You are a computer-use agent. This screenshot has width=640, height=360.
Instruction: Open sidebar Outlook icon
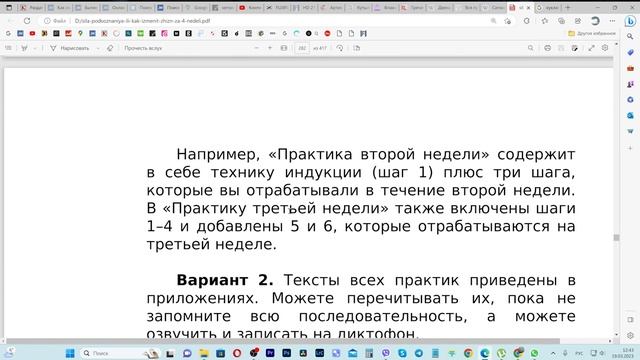click(630, 116)
